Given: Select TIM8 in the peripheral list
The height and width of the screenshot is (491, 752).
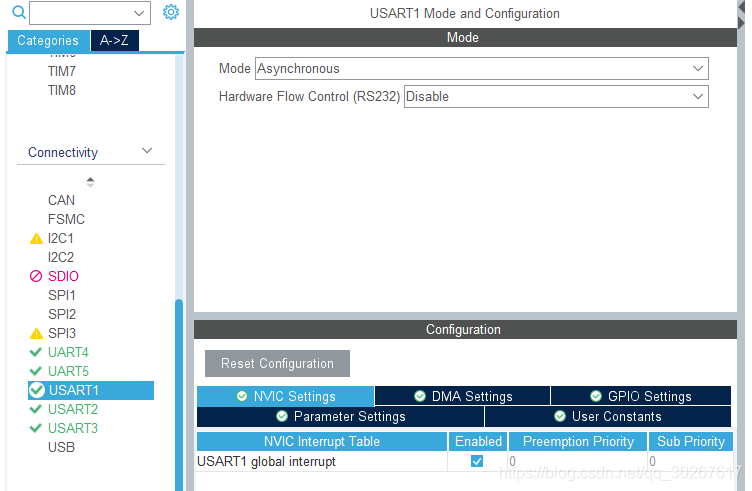Looking at the screenshot, I should [62, 90].
